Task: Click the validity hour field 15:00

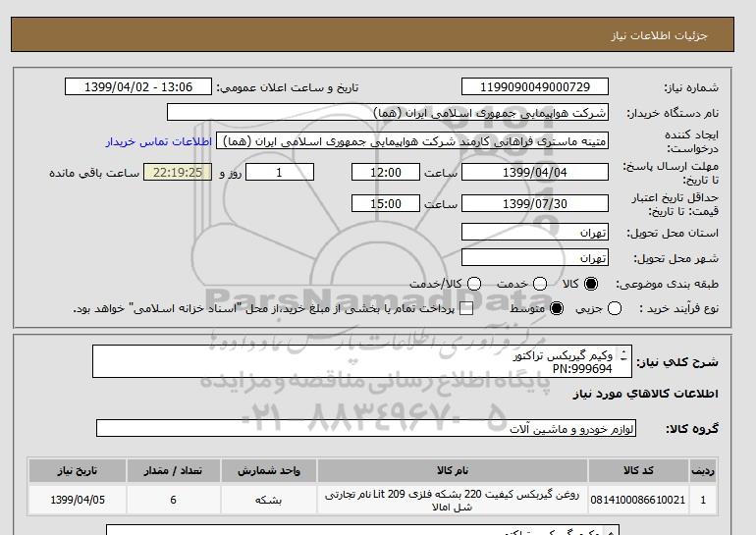Action: tap(386, 203)
